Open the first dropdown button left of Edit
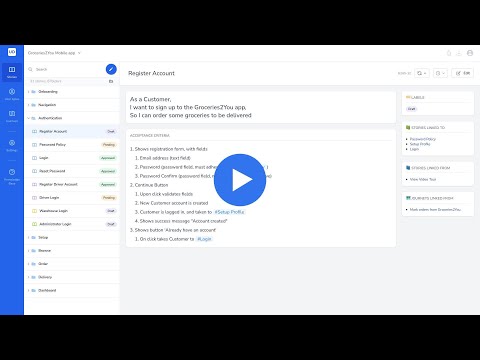Viewport: 480px width, 360px height. click(x=422, y=73)
